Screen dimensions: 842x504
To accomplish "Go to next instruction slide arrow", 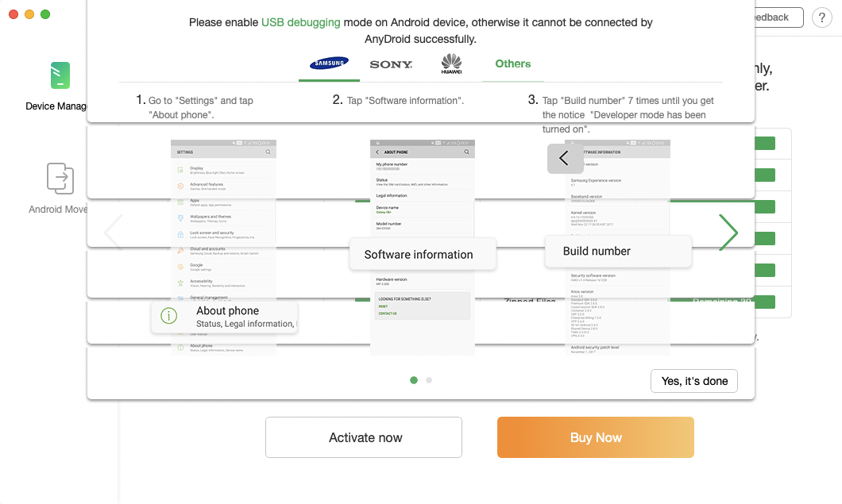I will click(x=728, y=233).
